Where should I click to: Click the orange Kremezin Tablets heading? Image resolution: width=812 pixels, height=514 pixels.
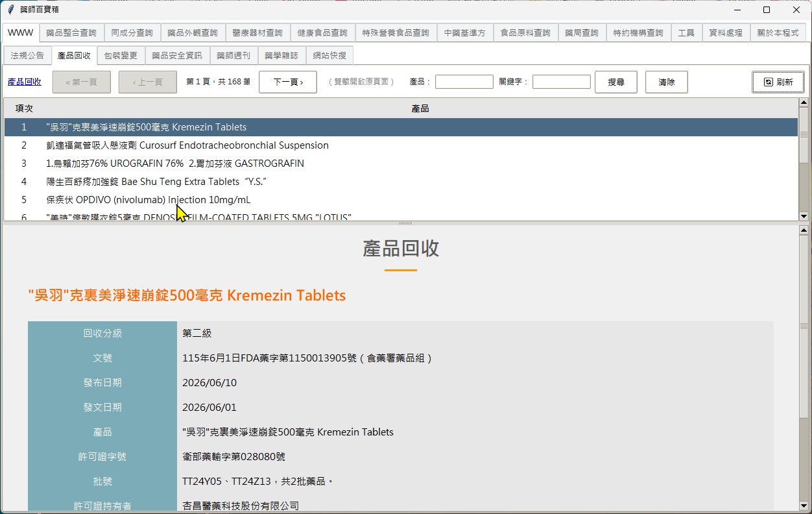click(187, 295)
